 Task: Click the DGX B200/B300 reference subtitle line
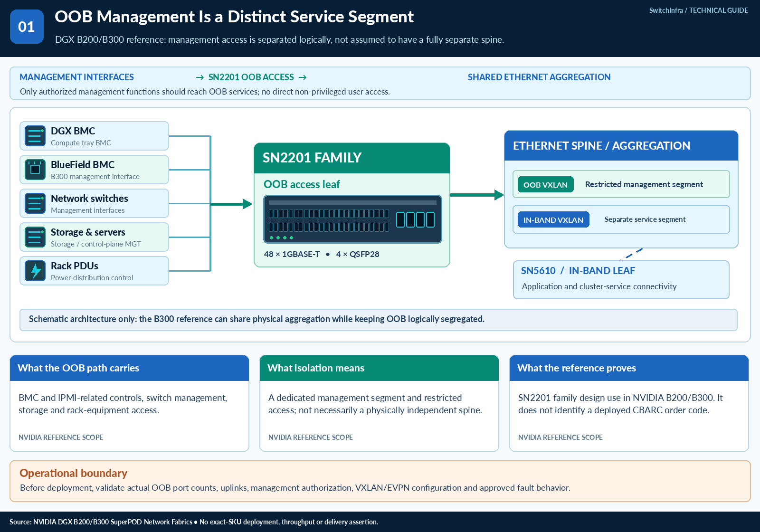click(x=279, y=39)
